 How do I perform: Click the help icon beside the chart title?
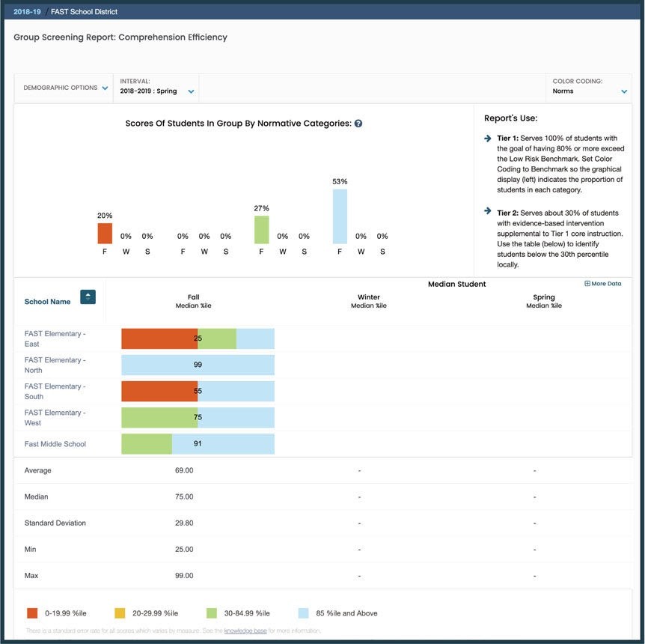click(x=358, y=123)
